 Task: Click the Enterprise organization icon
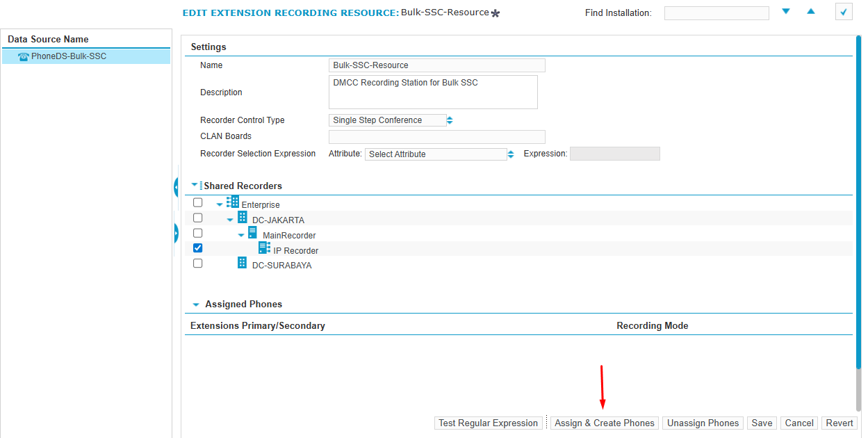[x=232, y=202]
